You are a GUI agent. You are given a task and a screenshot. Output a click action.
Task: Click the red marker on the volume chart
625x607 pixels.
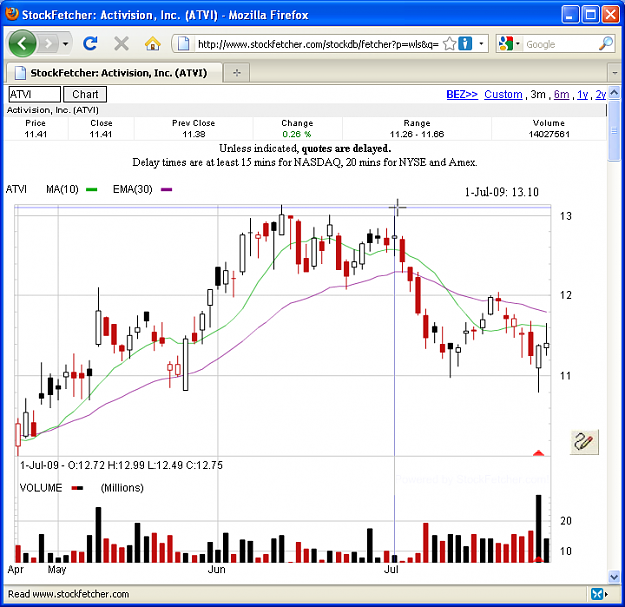coord(539,560)
